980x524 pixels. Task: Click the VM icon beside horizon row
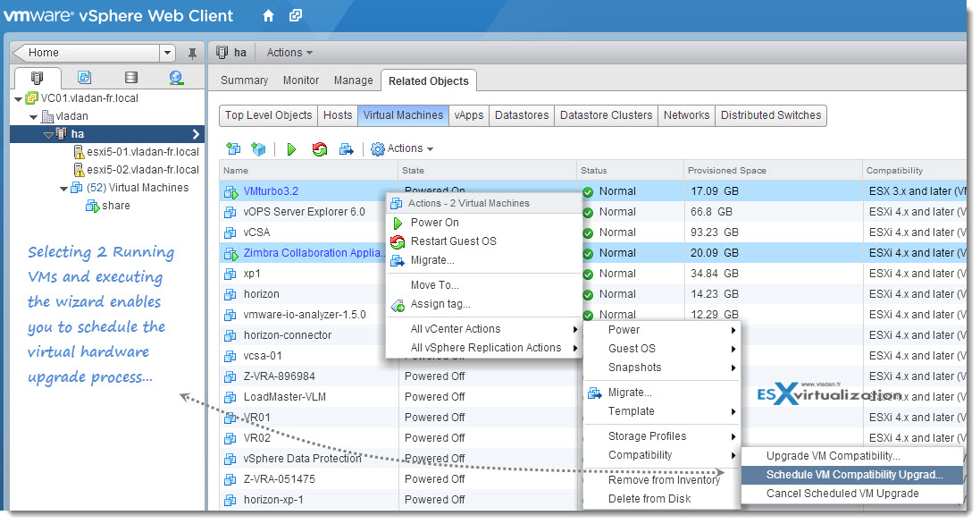point(230,294)
